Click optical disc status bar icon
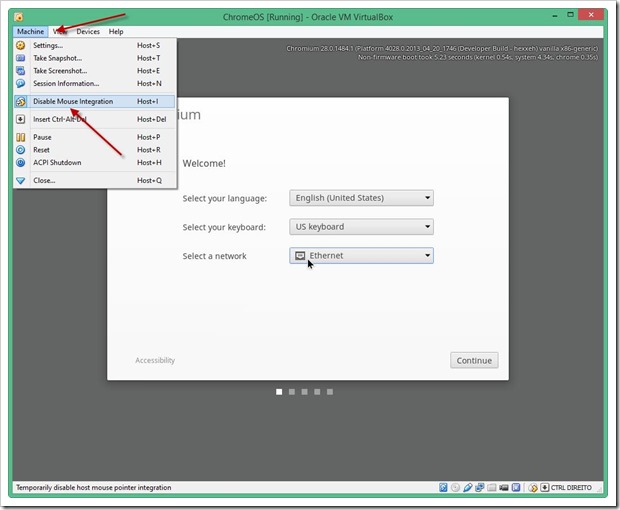This screenshot has height=510, width=620. [x=456, y=487]
